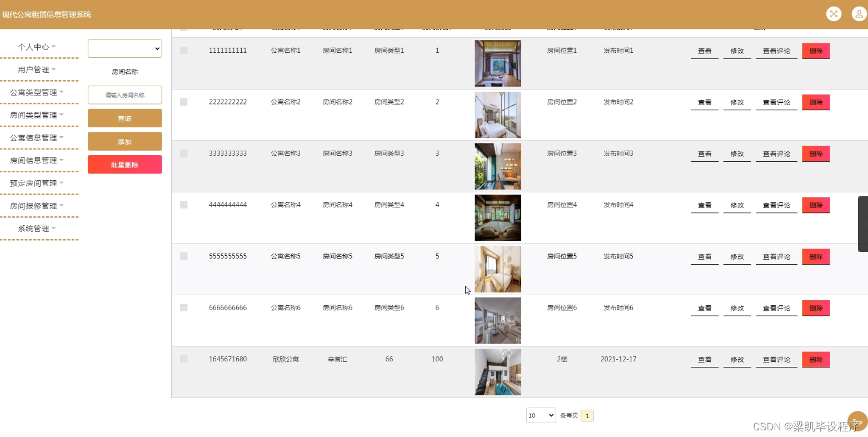Screen dimensions: 868x437
Task: Open the page-size dropdown showing 10
Action: (540, 415)
